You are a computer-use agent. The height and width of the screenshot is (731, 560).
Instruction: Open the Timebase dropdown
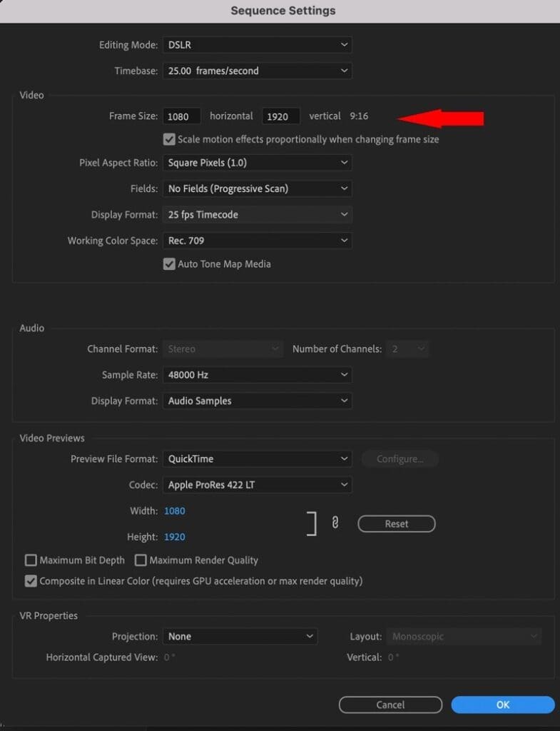pos(257,71)
